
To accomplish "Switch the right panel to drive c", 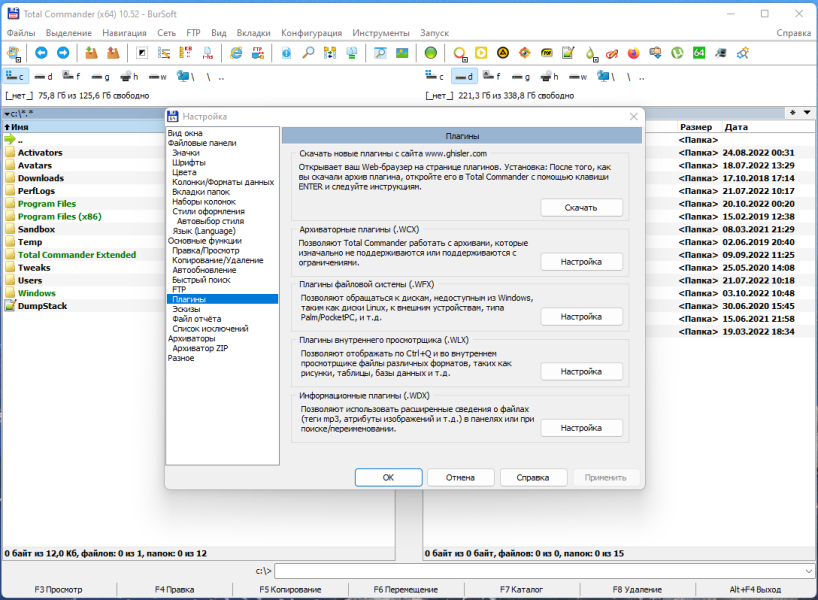I will [x=435, y=77].
